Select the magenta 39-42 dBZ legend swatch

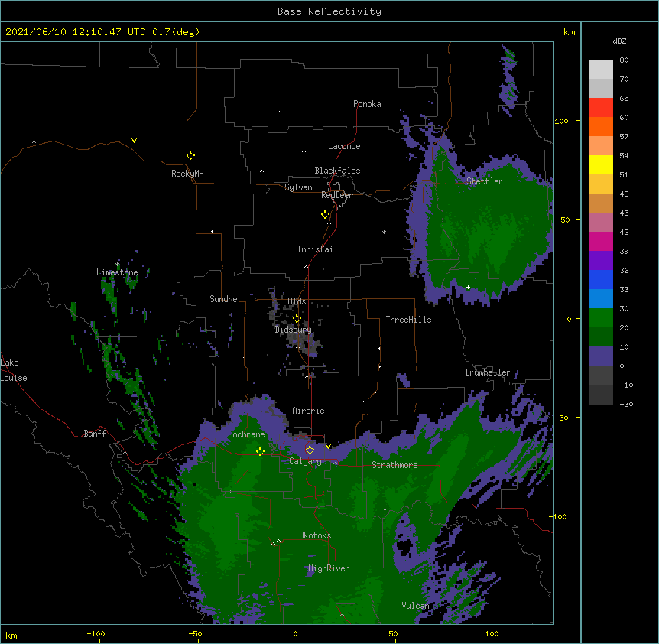601,241
